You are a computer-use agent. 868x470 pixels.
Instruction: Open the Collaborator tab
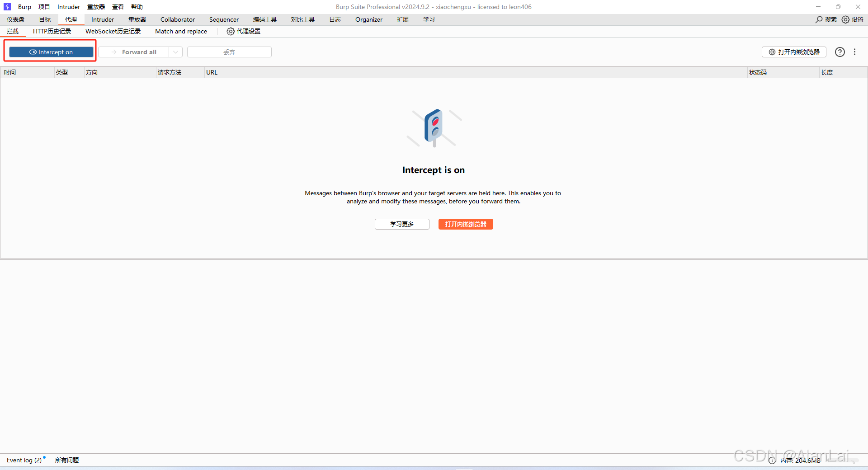178,19
